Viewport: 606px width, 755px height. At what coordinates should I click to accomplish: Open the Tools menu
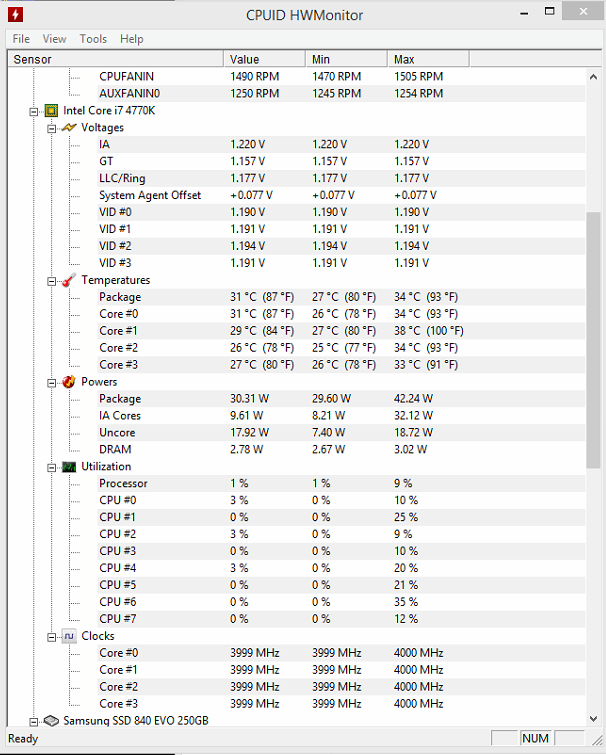93,39
